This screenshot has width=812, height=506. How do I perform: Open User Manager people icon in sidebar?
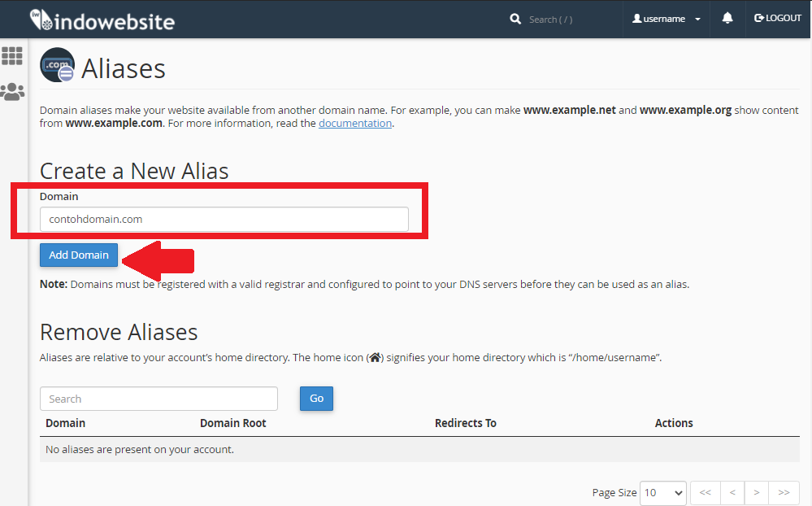click(12, 92)
